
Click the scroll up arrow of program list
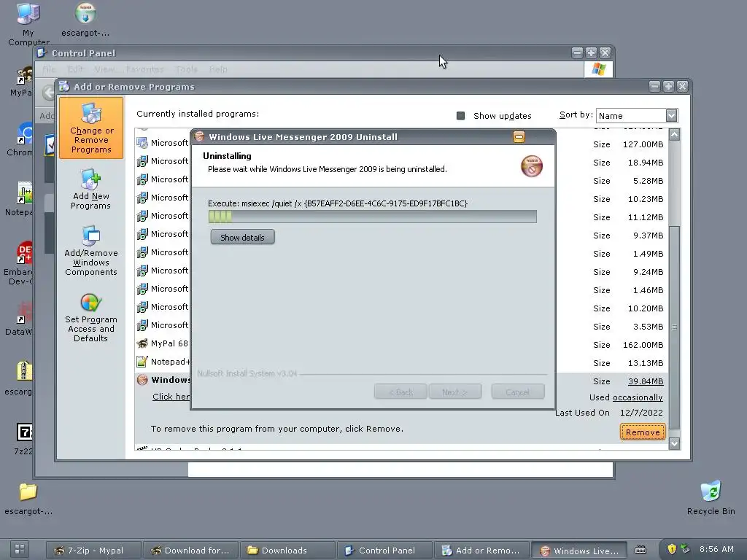pos(674,135)
